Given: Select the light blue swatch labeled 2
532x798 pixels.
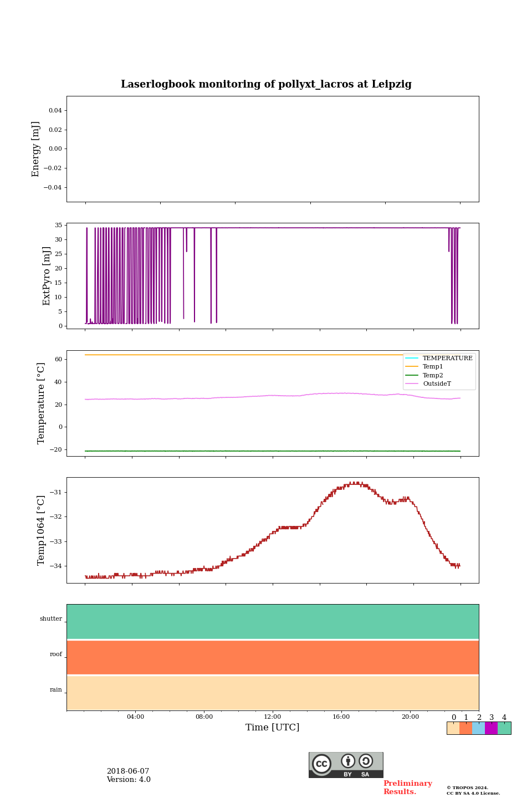Looking at the screenshot, I should (478, 728).
